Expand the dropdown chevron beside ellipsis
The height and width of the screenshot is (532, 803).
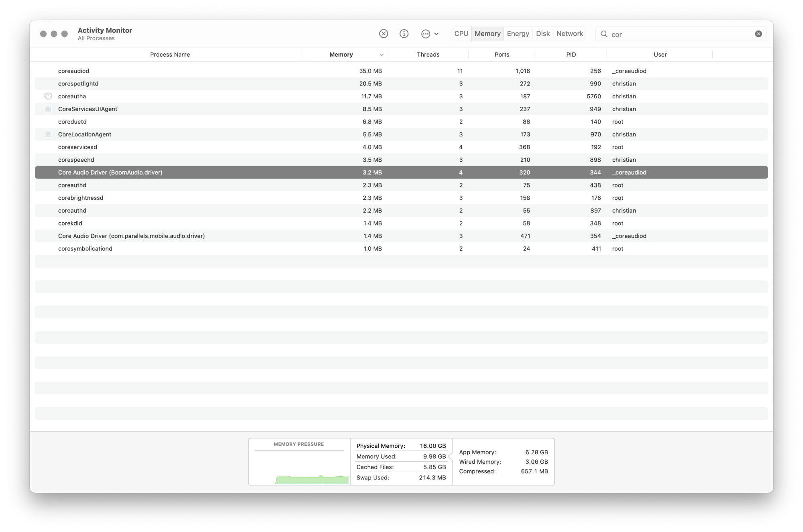click(x=436, y=34)
